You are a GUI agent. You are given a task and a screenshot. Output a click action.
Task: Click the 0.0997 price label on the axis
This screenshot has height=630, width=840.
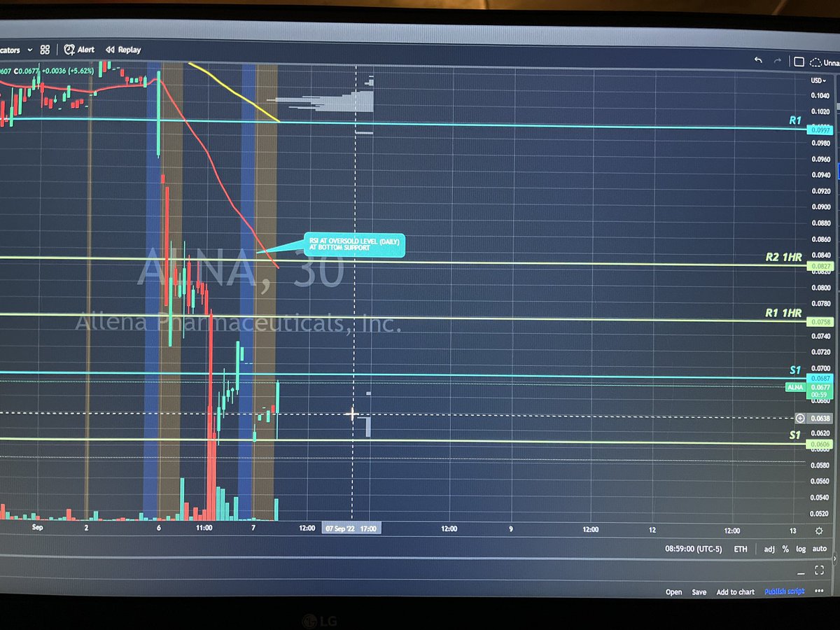point(820,130)
